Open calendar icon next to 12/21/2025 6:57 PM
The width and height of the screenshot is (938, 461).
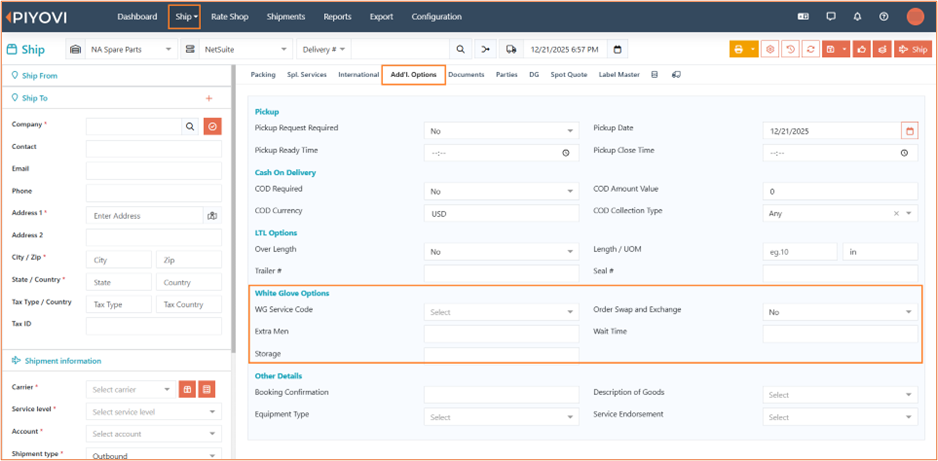[x=617, y=50]
